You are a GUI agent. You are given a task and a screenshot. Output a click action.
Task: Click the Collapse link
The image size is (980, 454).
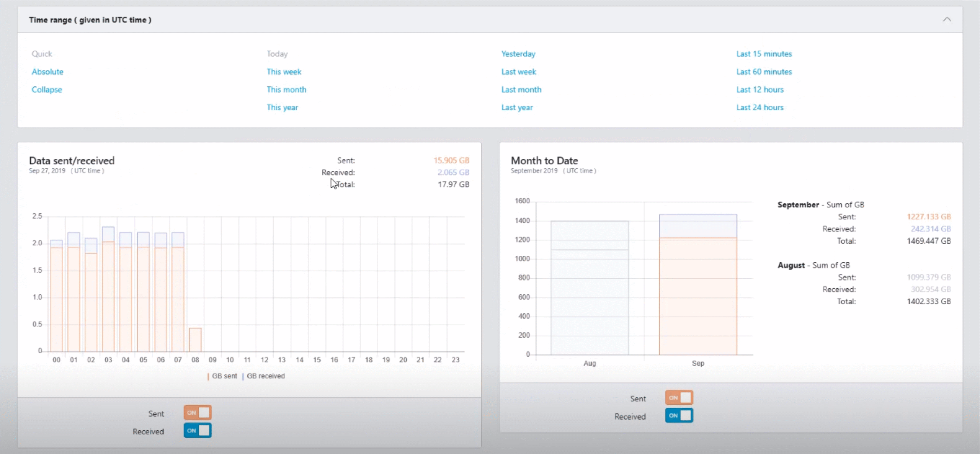[x=47, y=90]
